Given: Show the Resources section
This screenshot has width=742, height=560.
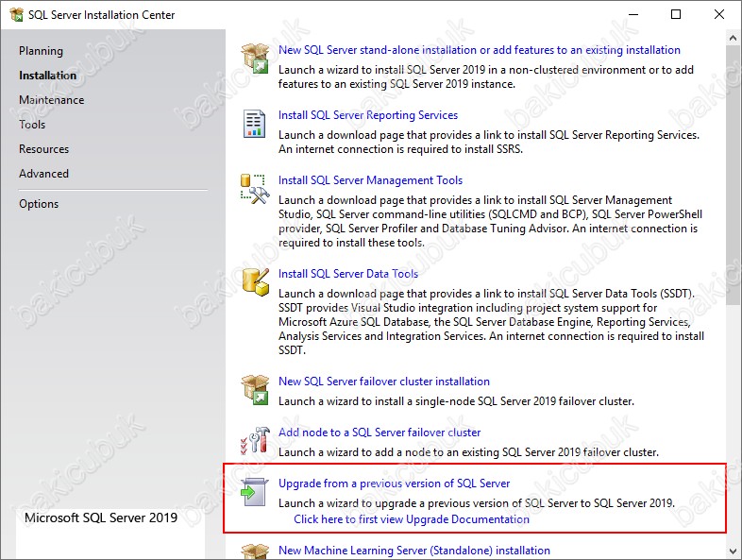Looking at the screenshot, I should coord(44,149).
